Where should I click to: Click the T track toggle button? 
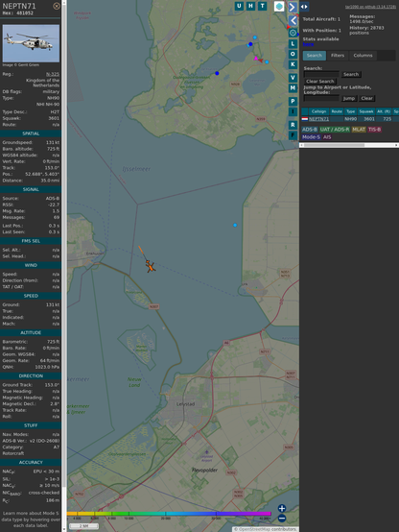(x=263, y=6)
